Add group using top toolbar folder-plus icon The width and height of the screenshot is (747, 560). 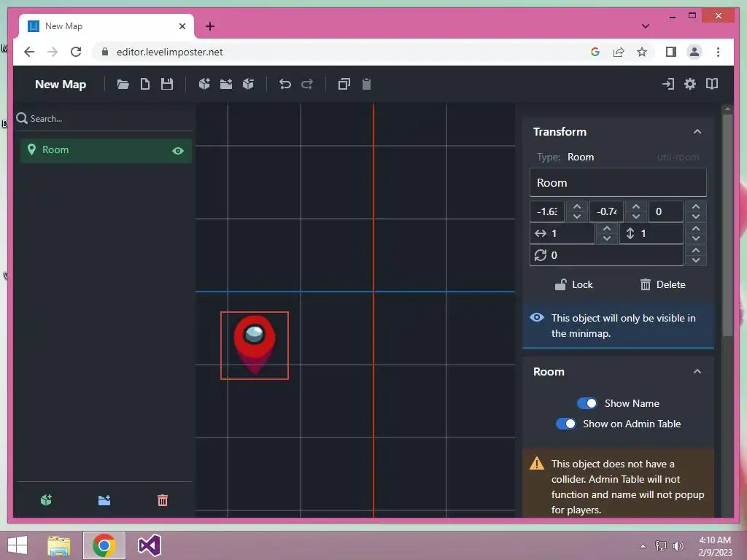click(226, 85)
